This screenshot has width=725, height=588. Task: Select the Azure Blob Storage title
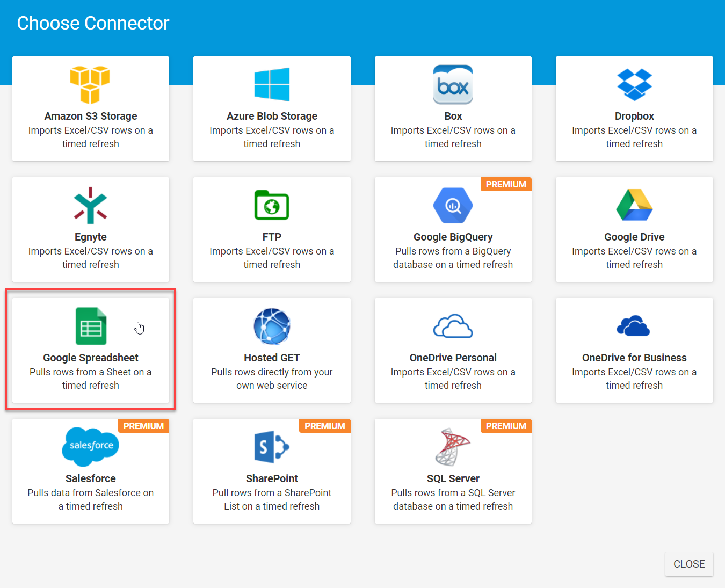click(x=272, y=116)
